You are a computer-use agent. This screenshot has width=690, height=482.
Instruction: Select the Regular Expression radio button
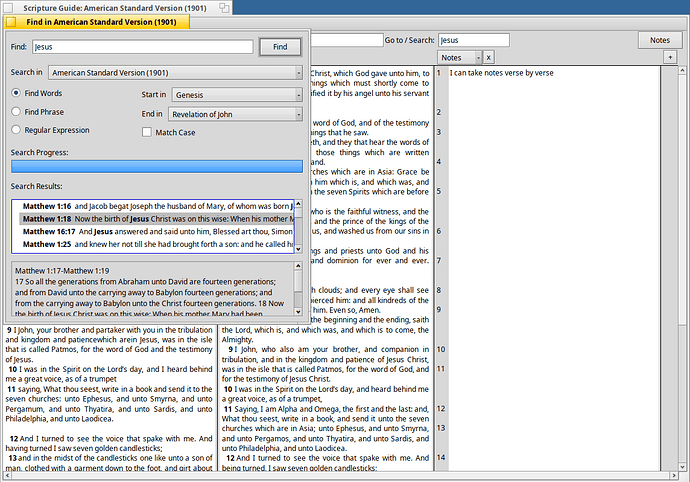[16, 129]
